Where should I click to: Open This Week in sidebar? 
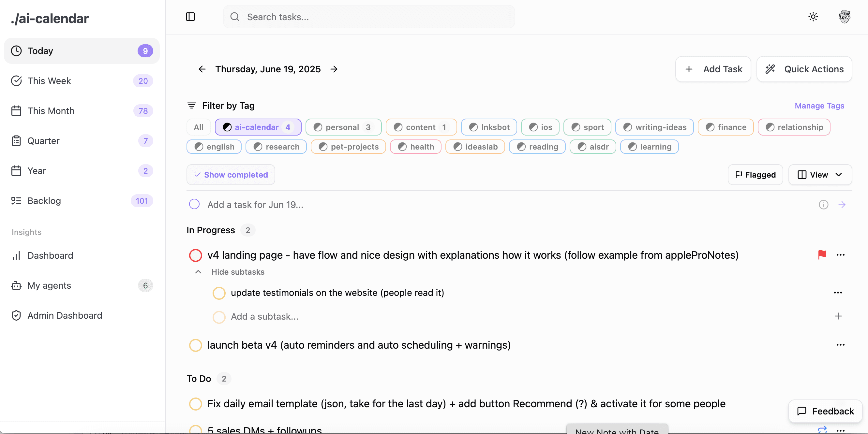(49, 81)
